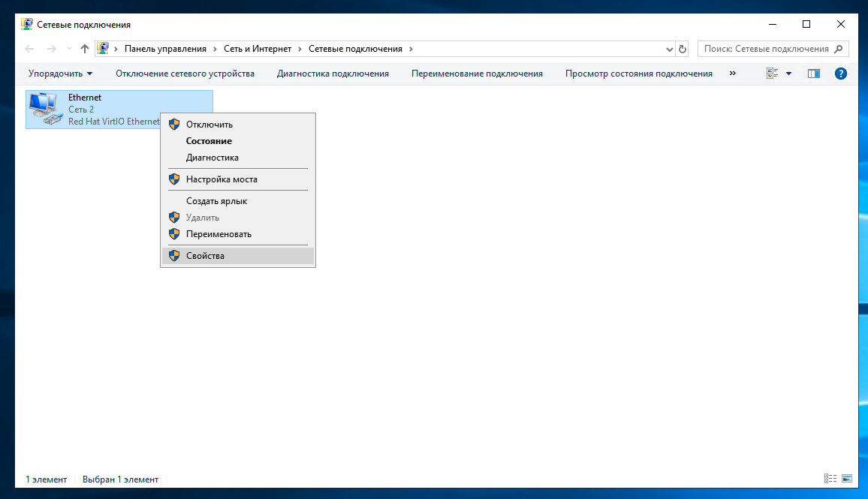Click the Up navigation arrow icon

(x=84, y=48)
